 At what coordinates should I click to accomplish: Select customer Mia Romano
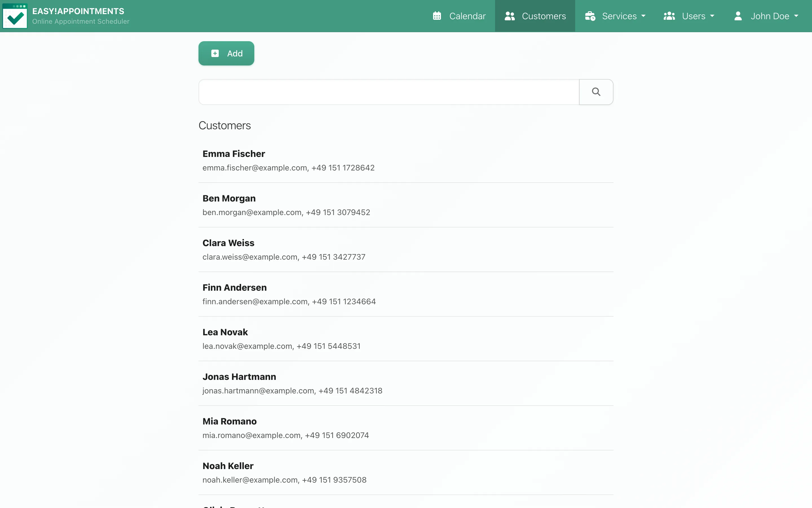(406, 428)
